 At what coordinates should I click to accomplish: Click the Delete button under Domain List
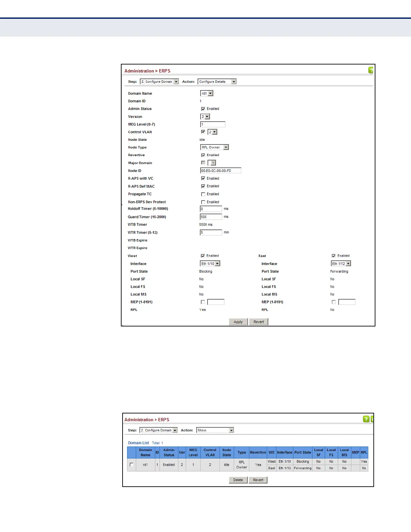click(x=238, y=480)
